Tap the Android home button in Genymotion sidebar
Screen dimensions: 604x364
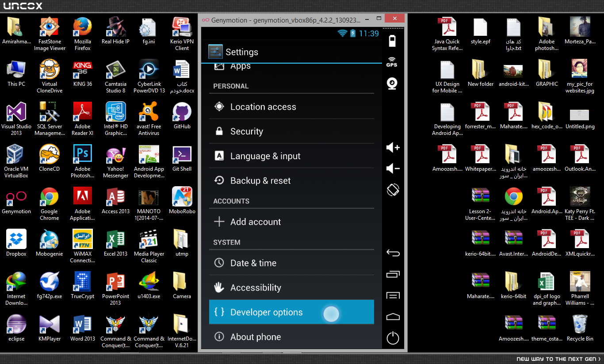click(x=393, y=317)
